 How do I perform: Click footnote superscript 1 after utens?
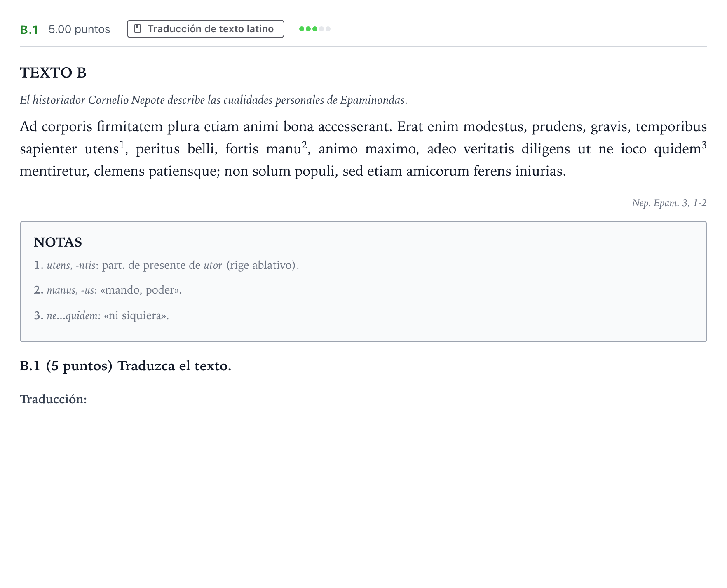pyautogui.click(x=122, y=144)
